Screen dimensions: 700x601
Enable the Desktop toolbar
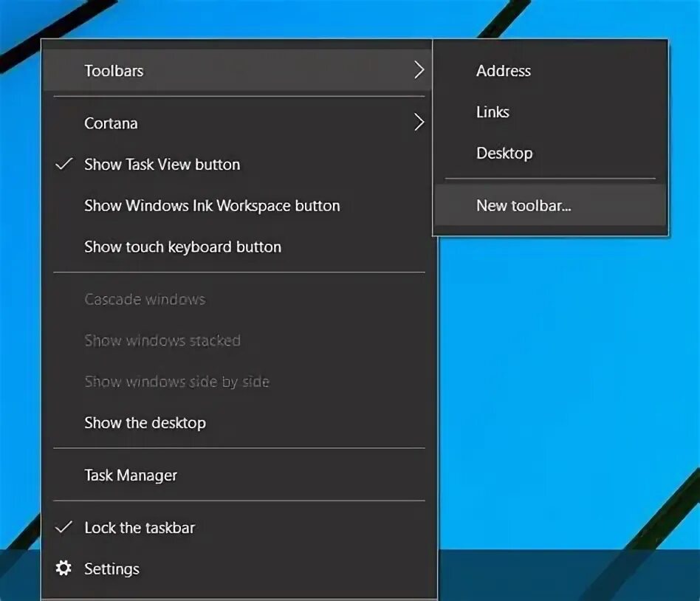(550, 153)
